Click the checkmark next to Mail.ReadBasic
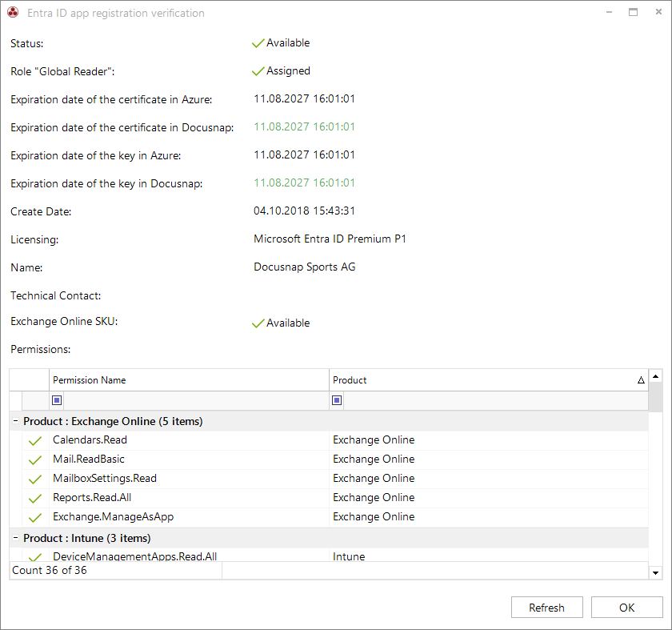Image resolution: width=672 pixels, height=630 pixels. pyautogui.click(x=35, y=459)
